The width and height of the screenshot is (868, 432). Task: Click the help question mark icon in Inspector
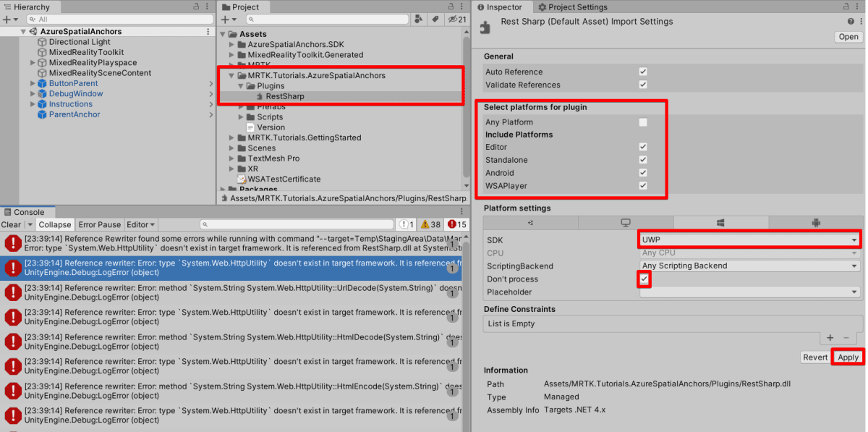[x=851, y=22]
